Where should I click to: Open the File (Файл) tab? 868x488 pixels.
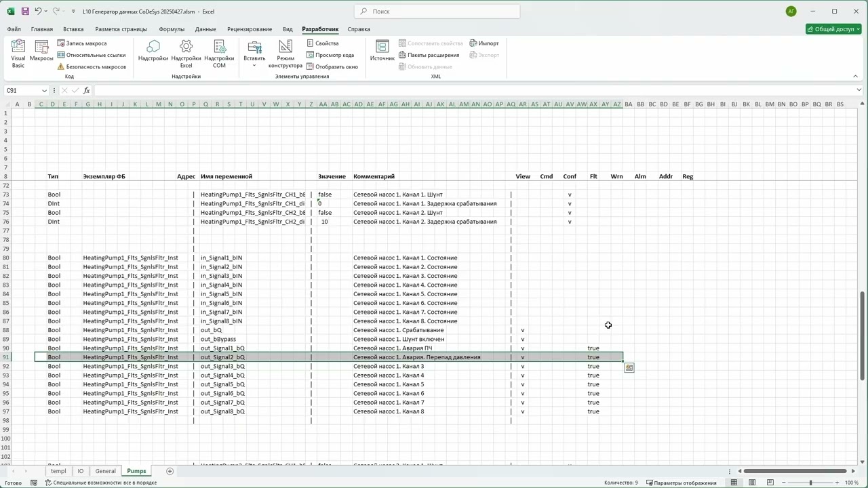point(14,29)
